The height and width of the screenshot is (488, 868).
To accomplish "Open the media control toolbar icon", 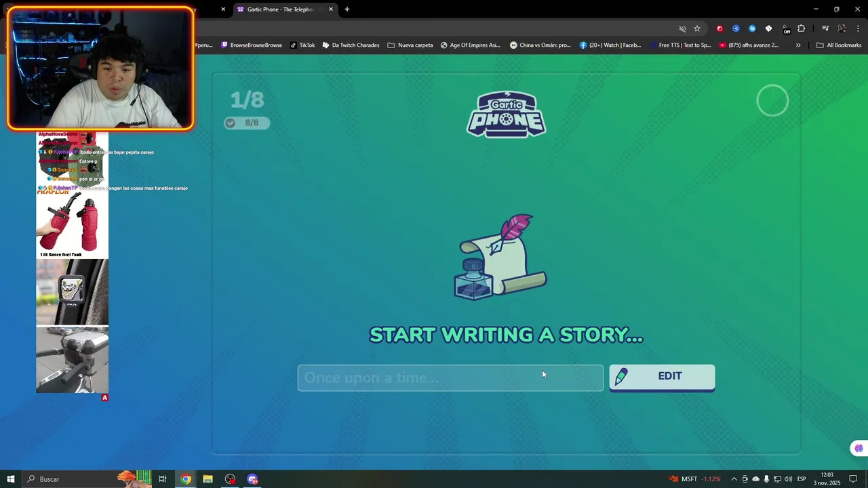I will 825,28.
